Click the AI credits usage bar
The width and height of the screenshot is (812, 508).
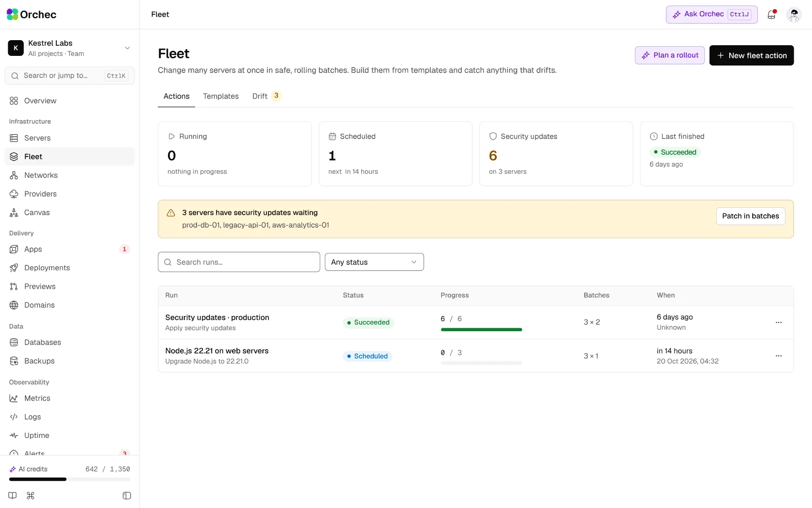[70, 479]
